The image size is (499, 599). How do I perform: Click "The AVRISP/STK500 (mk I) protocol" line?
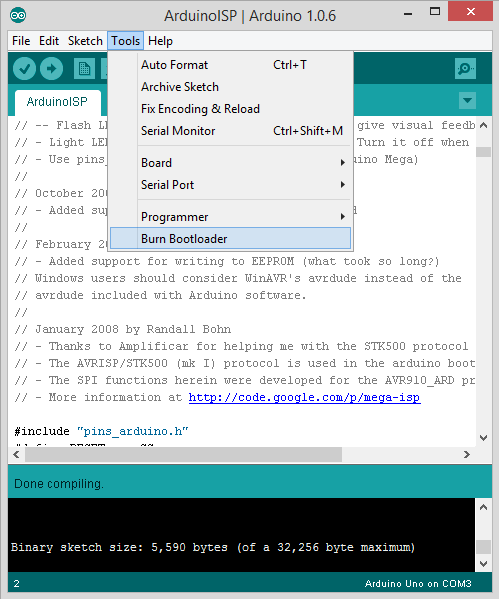pos(245,363)
